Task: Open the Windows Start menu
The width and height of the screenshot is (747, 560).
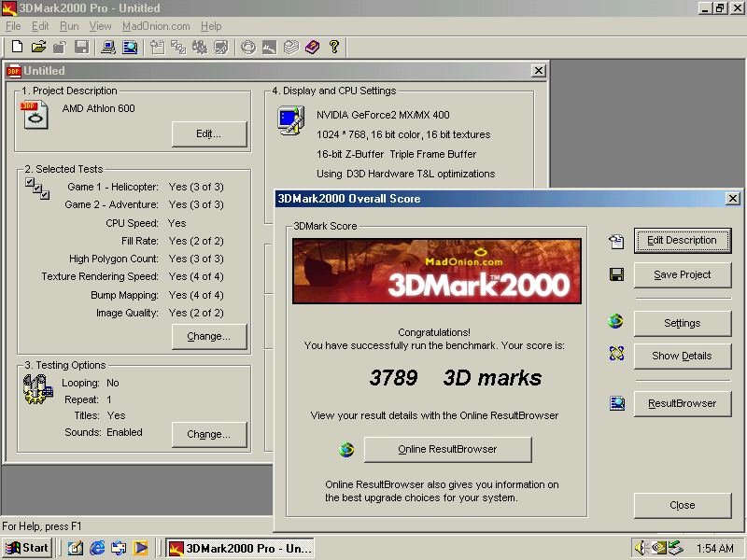Action: pyautogui.click(x=27, y=548)
